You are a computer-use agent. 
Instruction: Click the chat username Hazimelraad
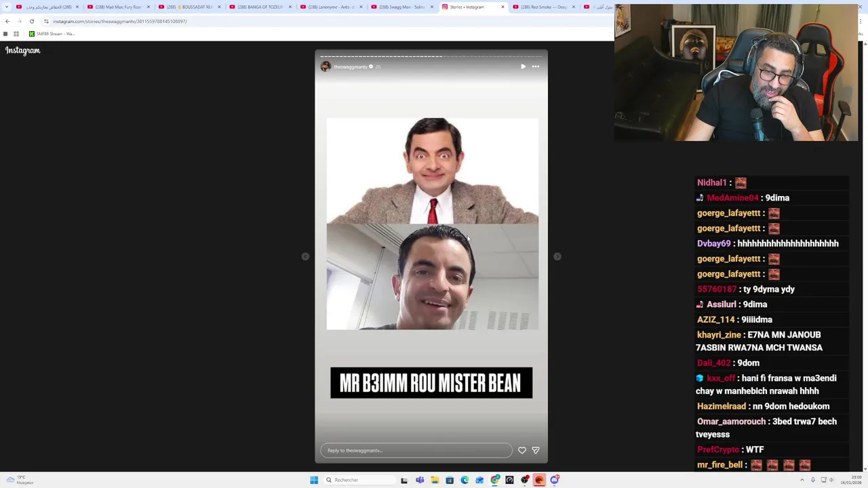[x=722, y=407]
